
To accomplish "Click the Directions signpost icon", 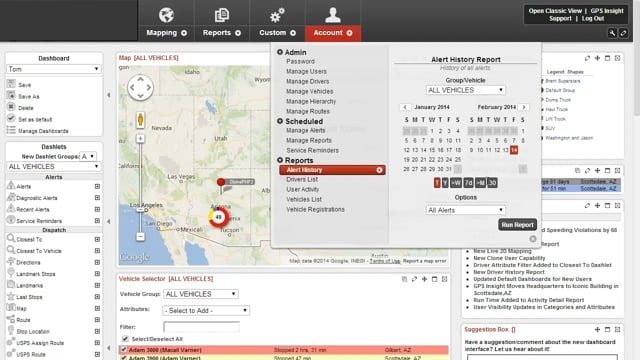I will 11,262.
